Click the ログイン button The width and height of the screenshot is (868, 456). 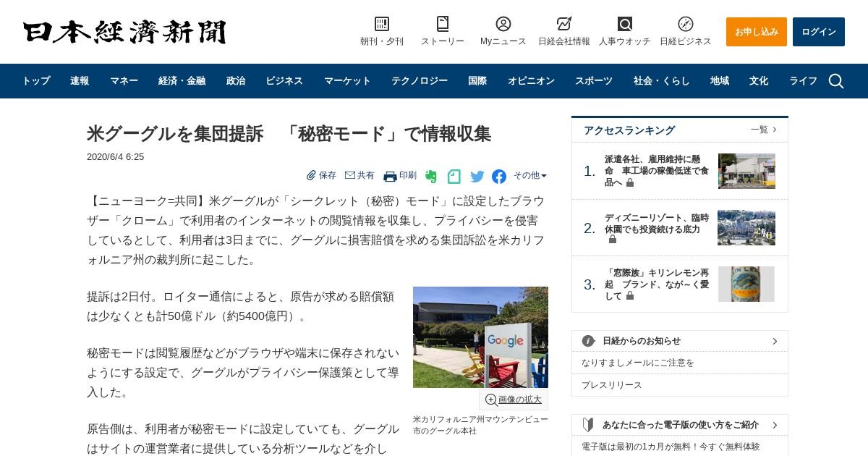point(819,32)
